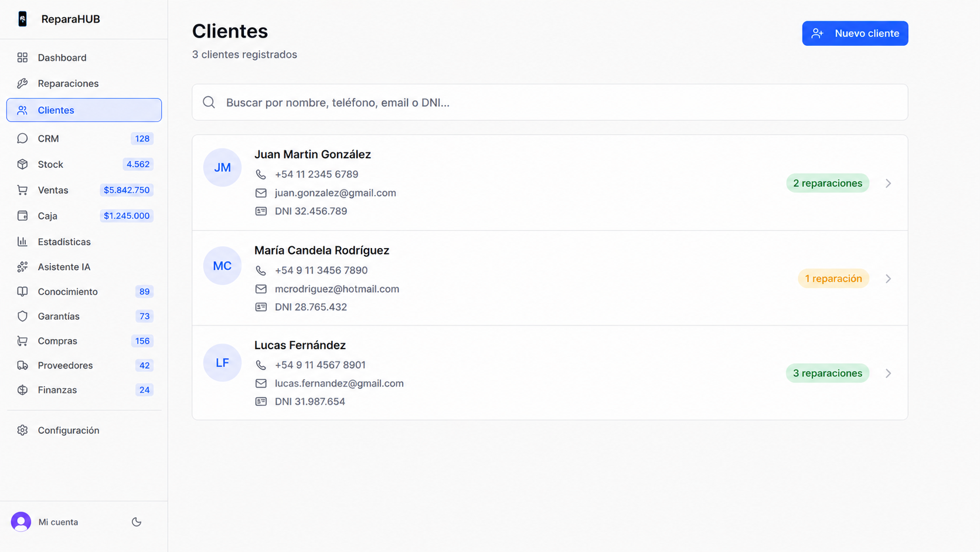This screenshot has height=552, width=980.
Task: Open Configuración via its gear icon
Action: (x=22, y=430)
